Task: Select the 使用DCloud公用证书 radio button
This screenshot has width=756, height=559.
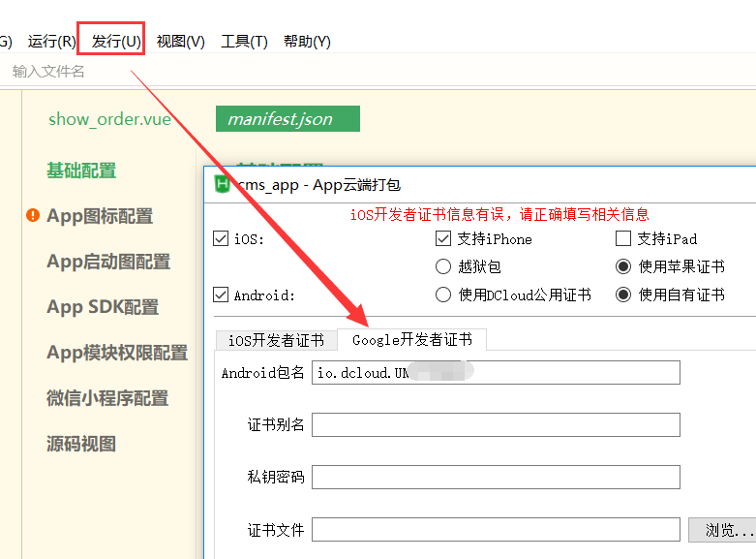Action: tap(443, 295)
